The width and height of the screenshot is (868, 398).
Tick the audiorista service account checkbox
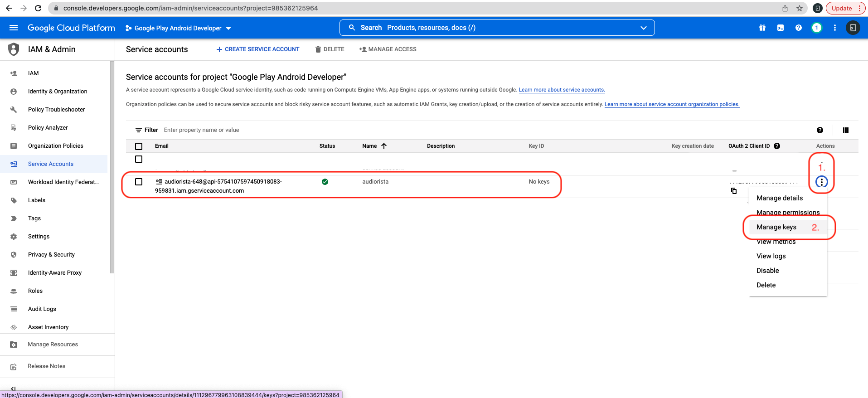[x=139, y=182]
